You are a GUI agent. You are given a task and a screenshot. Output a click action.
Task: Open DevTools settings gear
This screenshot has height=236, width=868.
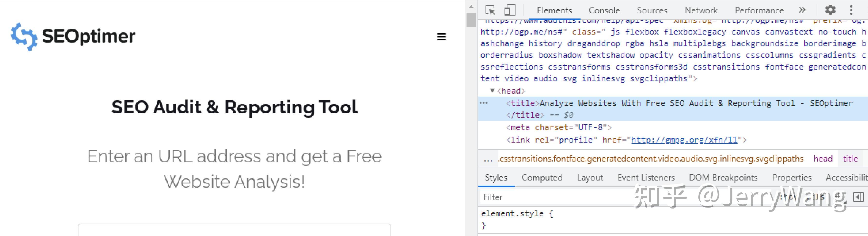point(830,10)
